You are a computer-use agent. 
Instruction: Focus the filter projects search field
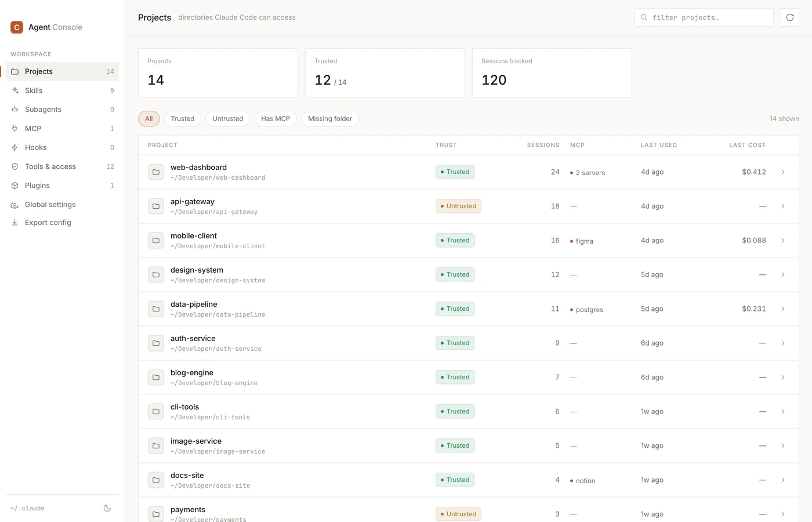click(704, 17)
